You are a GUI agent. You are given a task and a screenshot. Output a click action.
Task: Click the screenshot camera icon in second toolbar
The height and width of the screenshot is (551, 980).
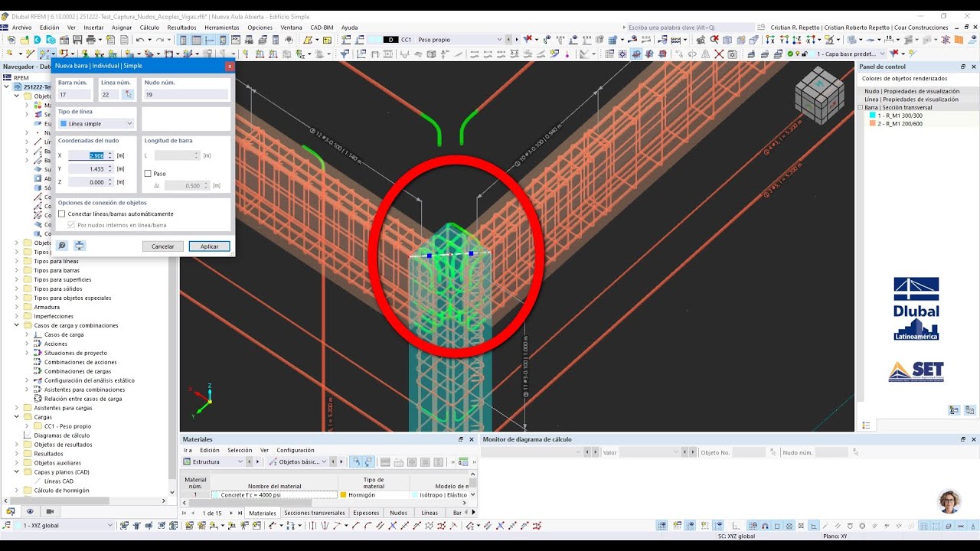pos(732,54)
